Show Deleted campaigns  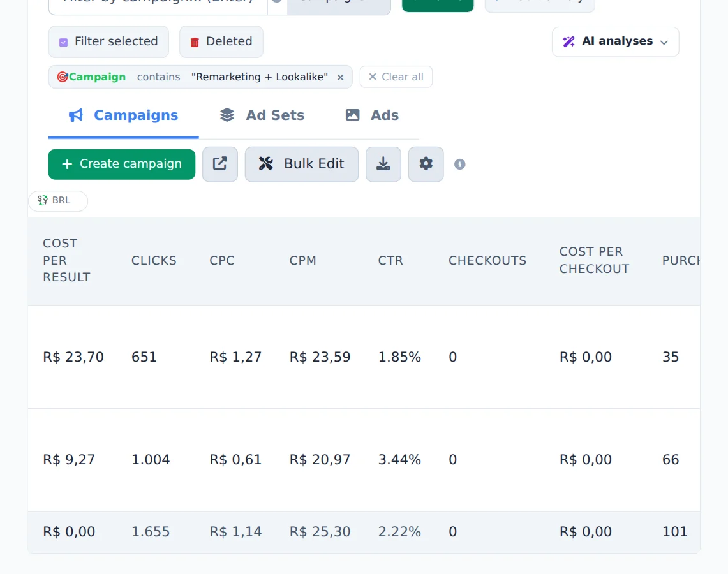221,41
